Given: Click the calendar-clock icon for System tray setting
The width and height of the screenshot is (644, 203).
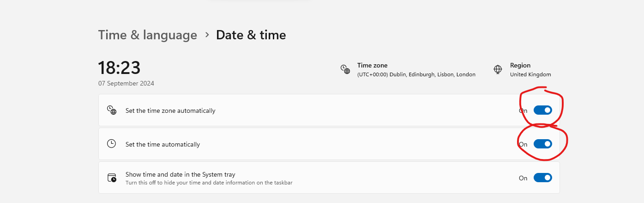Looking at the screenshot, I should (112, 178).
